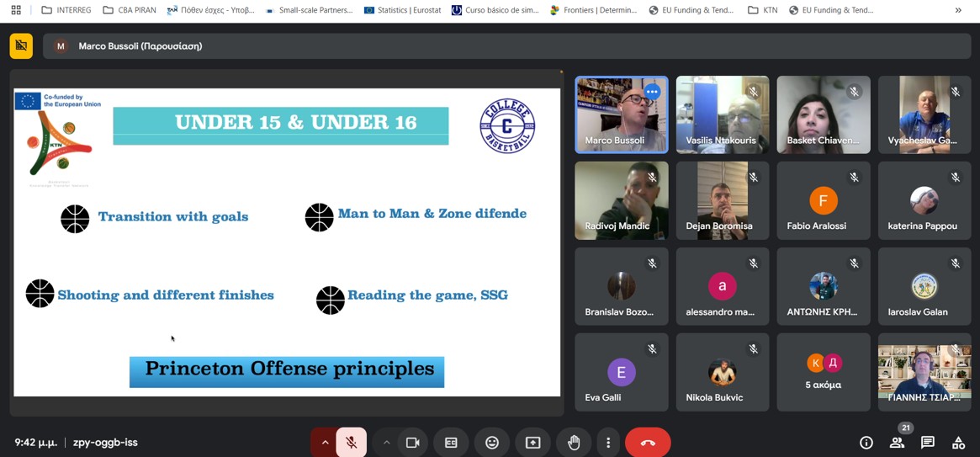Screen dimensions: 980x457
Task: Expand the audio settings arrow
Action: (325, 443)
